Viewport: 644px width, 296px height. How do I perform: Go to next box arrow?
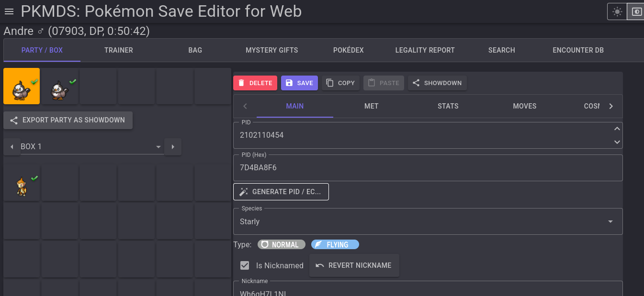click(173, 147)
